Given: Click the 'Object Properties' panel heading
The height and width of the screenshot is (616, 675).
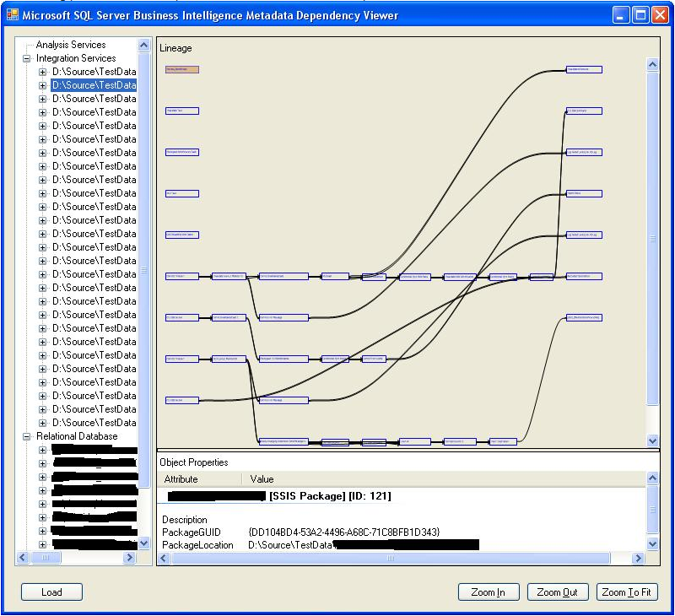Looking at the screenshot, I should pos(194,462).
